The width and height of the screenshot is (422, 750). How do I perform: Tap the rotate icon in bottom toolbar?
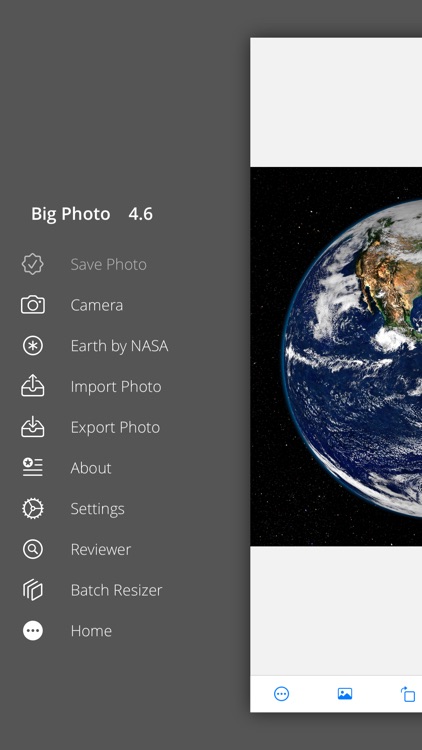click(408, 694)
